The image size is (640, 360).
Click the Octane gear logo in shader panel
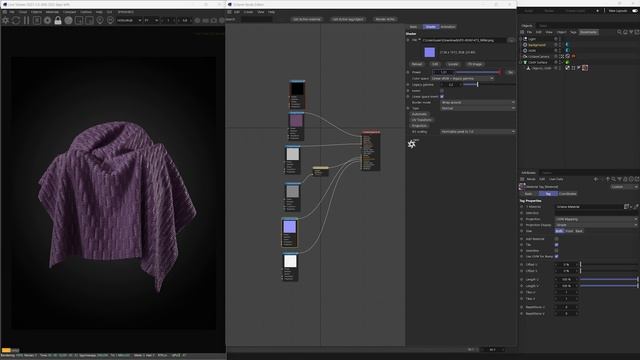tap(412, 144)
